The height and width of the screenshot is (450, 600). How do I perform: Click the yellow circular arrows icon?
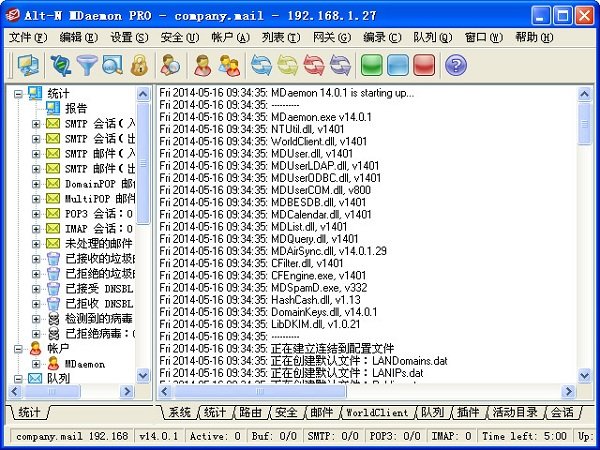click(x=287, y=65)
